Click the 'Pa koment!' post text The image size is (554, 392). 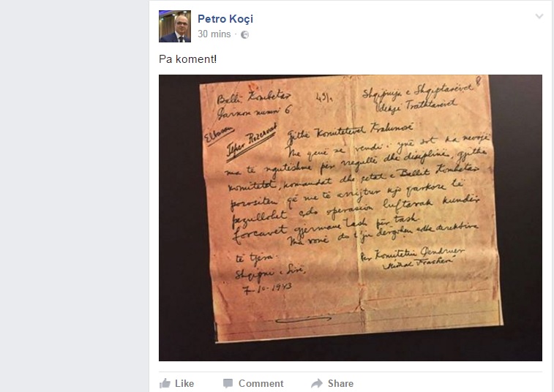click(x=187, y=59)
